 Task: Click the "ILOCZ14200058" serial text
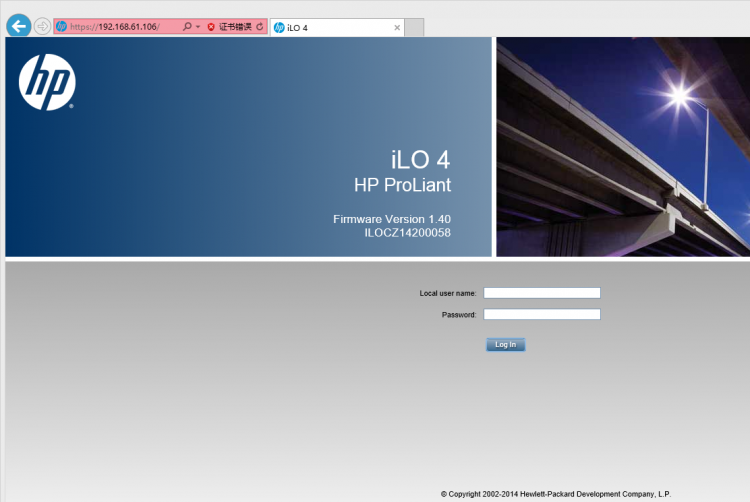pos(408,233)
